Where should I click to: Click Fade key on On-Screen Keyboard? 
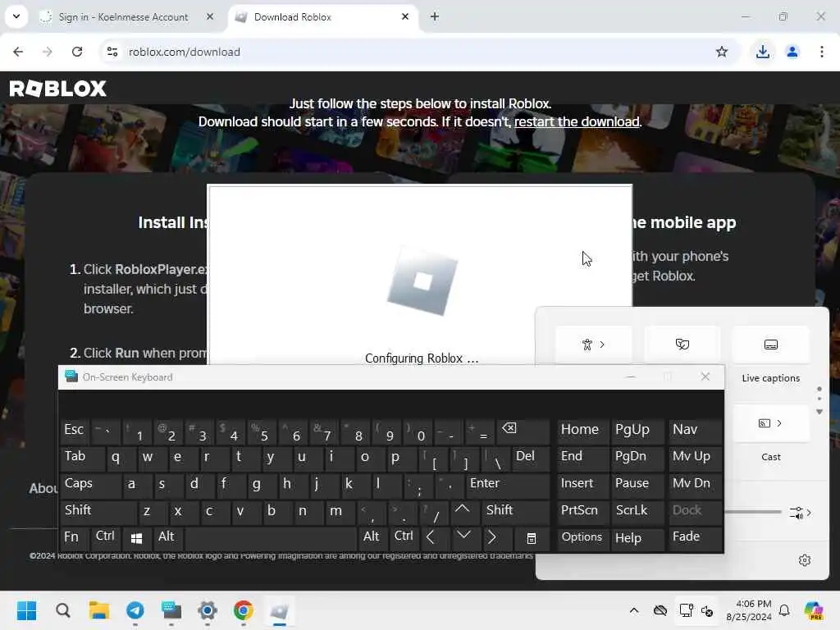point(694,538)
